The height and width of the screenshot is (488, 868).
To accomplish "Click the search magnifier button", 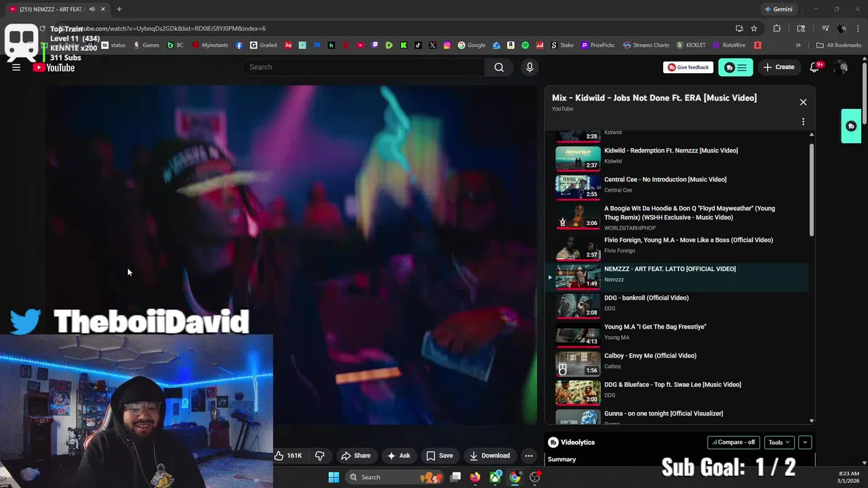I will (x=499, y=67).
